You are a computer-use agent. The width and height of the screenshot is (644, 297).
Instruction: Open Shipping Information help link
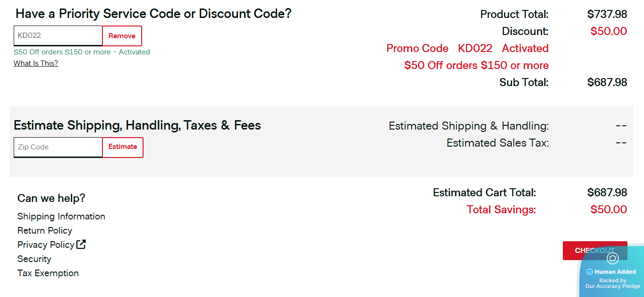point(61,217)
